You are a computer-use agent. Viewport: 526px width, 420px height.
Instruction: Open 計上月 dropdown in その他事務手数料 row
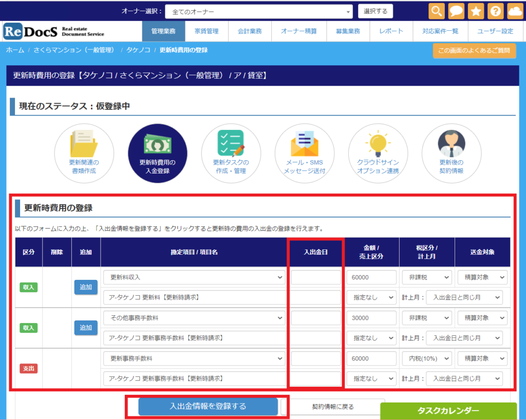(464, 338)
